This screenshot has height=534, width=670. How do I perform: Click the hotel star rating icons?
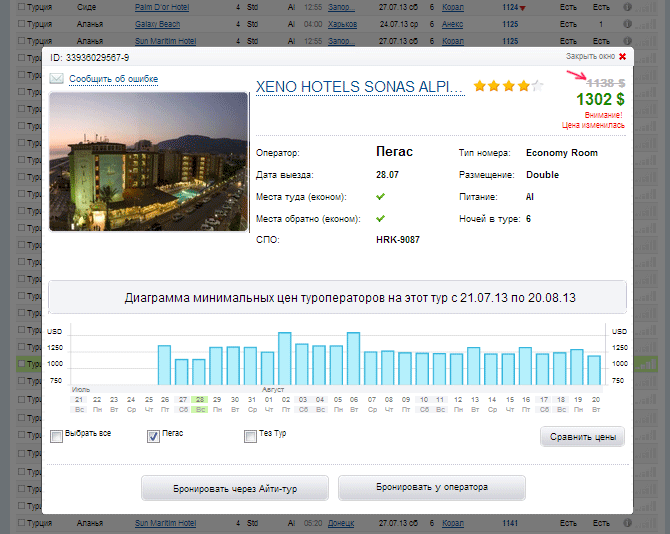point(508,86)
